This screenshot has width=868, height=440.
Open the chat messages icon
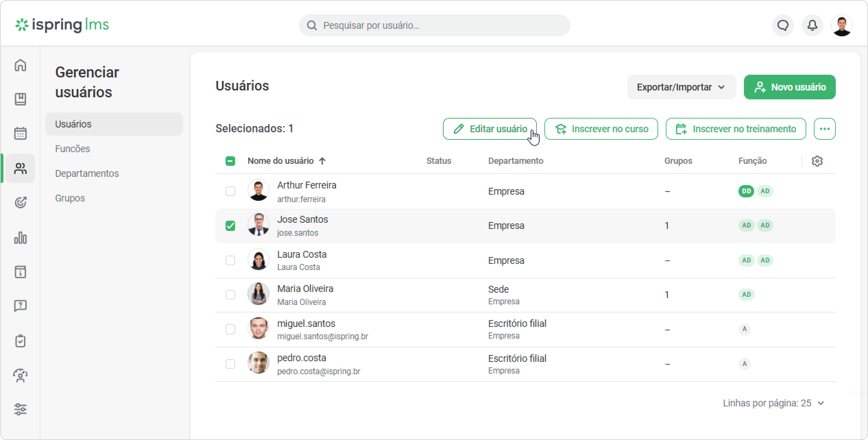pos(783,25)
